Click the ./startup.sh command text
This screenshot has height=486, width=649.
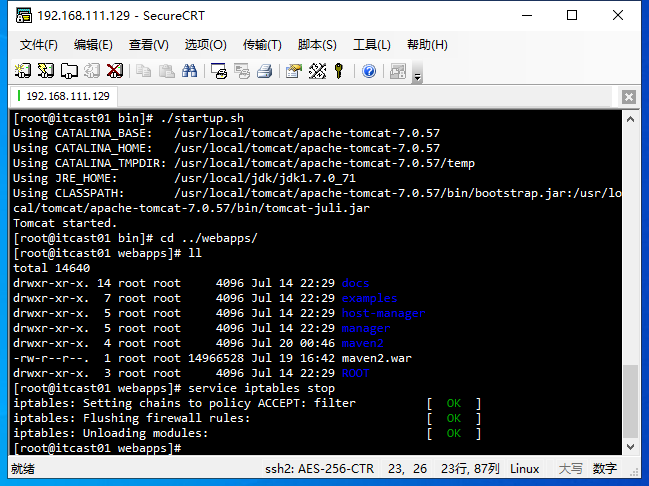pos(202,118)
